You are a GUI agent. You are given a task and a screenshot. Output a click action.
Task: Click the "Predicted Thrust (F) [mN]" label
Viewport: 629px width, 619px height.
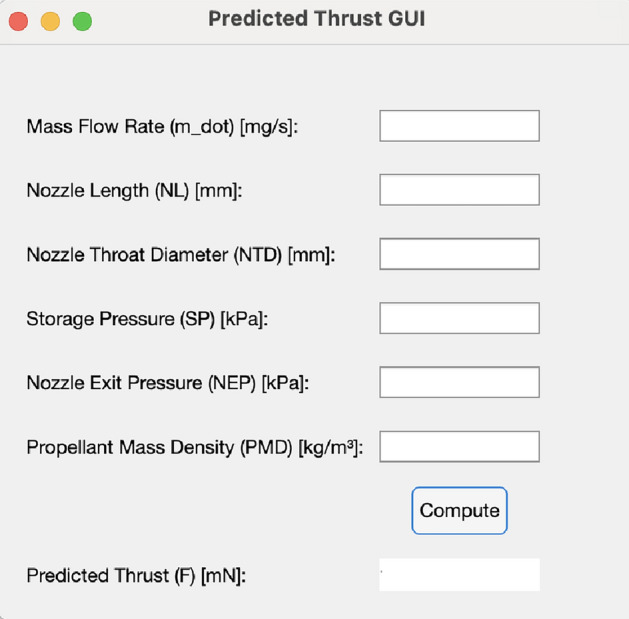136,576
